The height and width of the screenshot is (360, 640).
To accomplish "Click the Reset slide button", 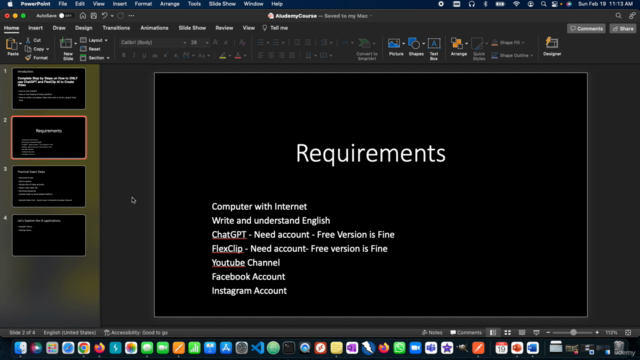I will (91, 49).
